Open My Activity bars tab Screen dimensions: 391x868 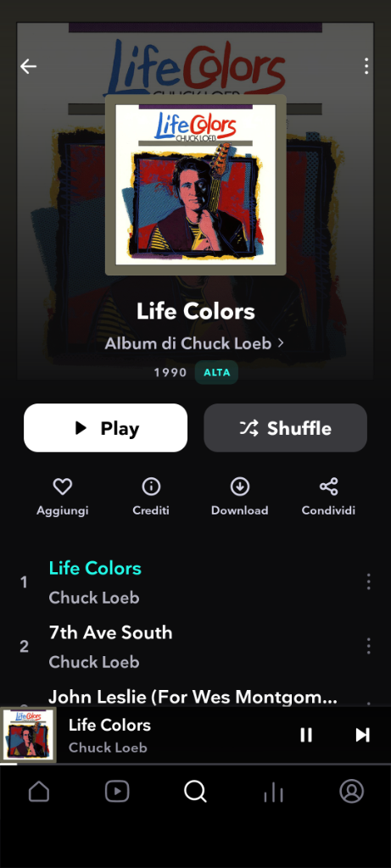274,793
